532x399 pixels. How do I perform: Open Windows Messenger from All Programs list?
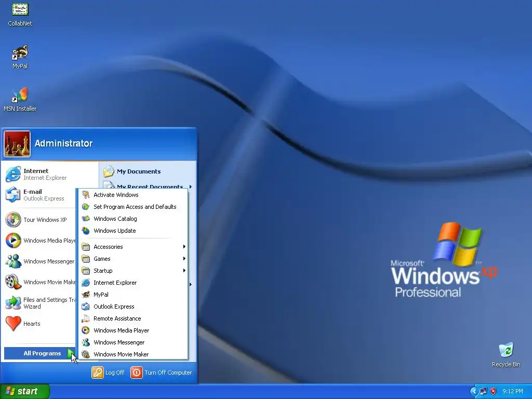point(134,342)
